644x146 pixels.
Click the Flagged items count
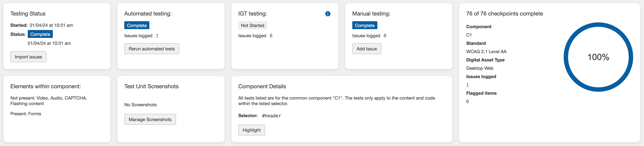click(x=467, y=102)
